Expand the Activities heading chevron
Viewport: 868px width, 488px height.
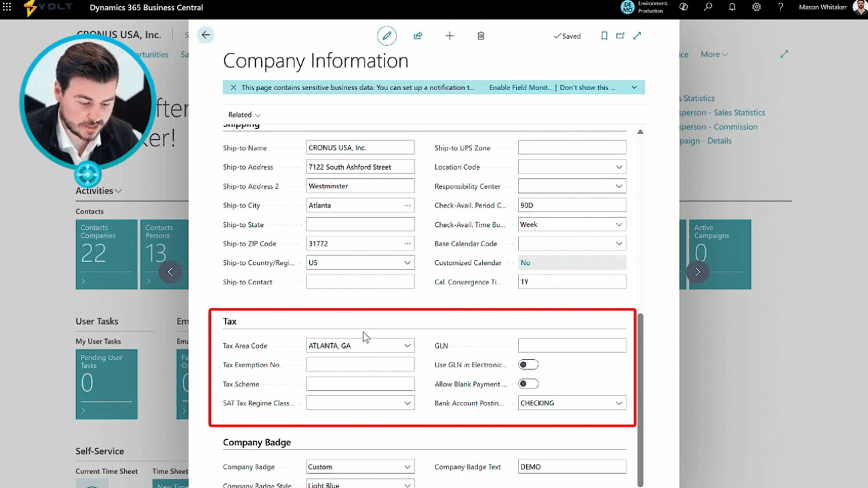click(x=119, y=191)
